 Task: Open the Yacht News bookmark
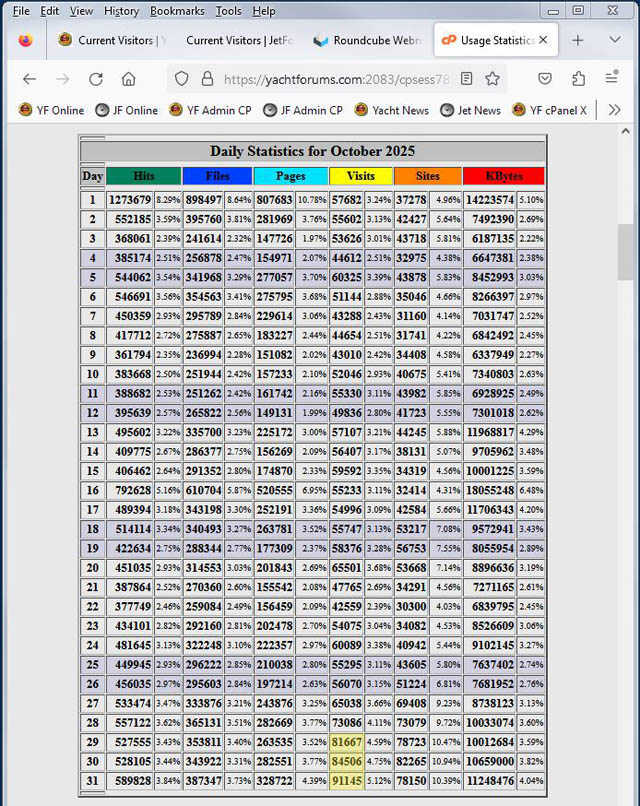click(x=391, y=110)
